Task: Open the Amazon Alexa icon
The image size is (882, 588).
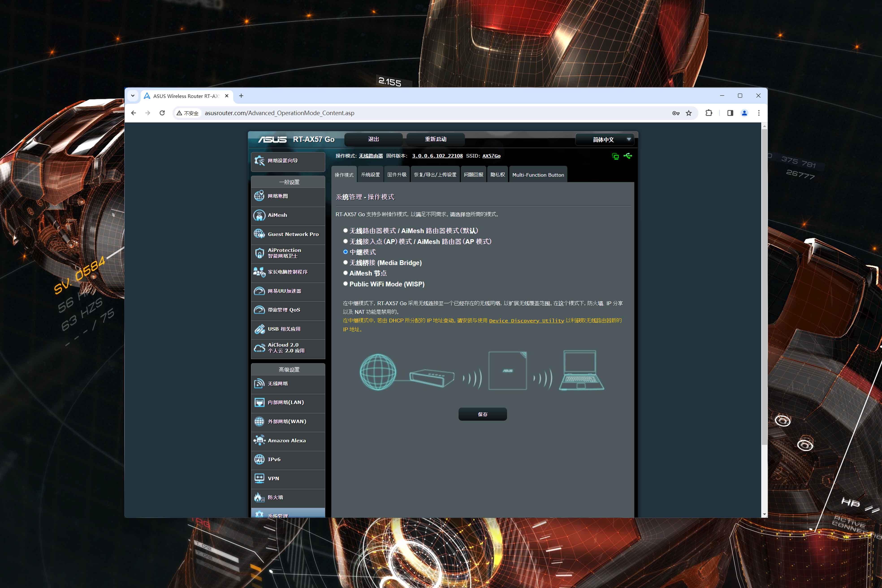Action: (x=259, y=440)
